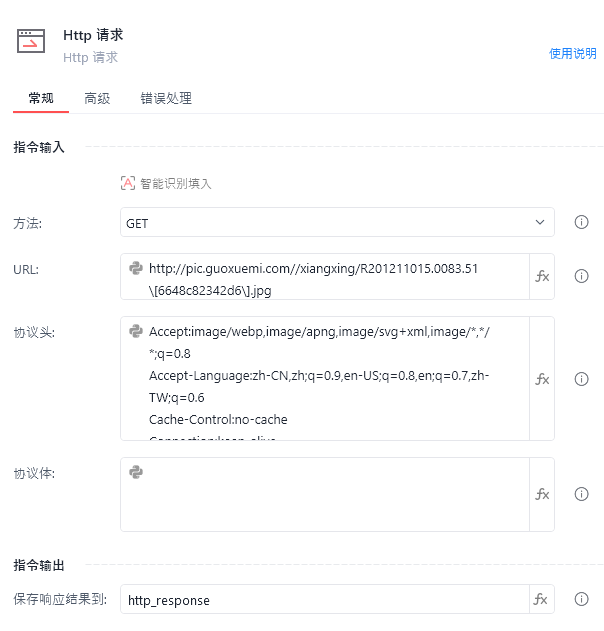The image size is (604, 631).
Task: Switch to the 错误处理 tab
Action: [166, 98]
